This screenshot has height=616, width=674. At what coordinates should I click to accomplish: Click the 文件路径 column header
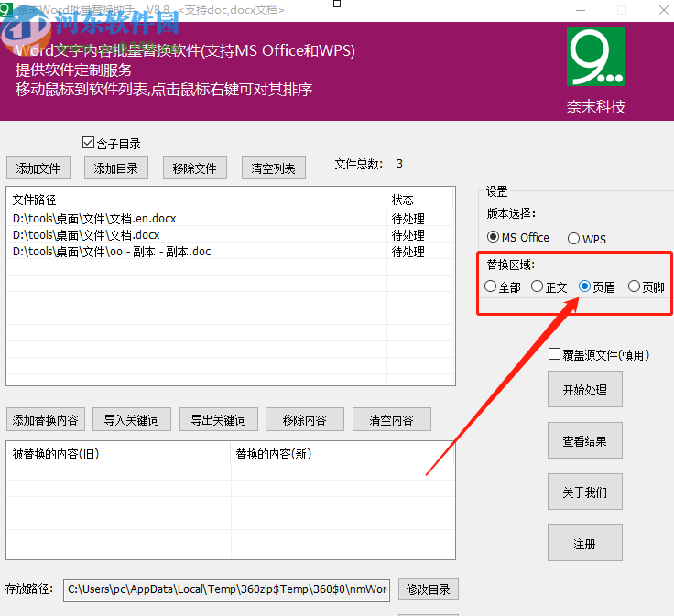tap(197, 200)
